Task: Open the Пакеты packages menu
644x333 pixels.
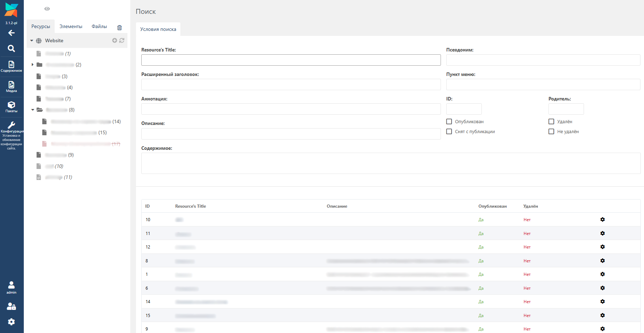Action: [x=11, y=107]
